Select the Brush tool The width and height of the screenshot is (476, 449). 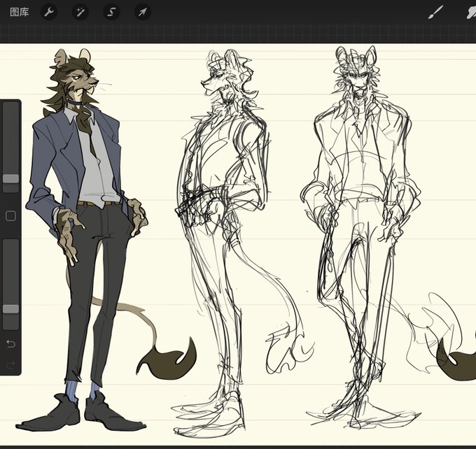point(435,12)
